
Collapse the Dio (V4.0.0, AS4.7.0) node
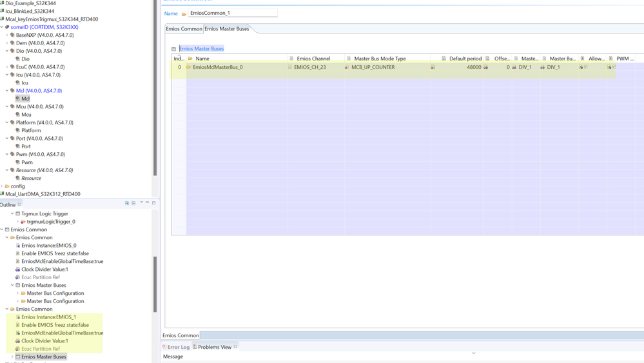[x=7, y=51]
